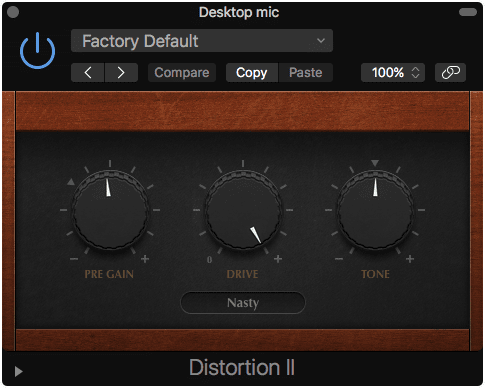The image size is (485, 388).
Task: Click the pill-shaped button in the title bar
Action: coord(468,12)
